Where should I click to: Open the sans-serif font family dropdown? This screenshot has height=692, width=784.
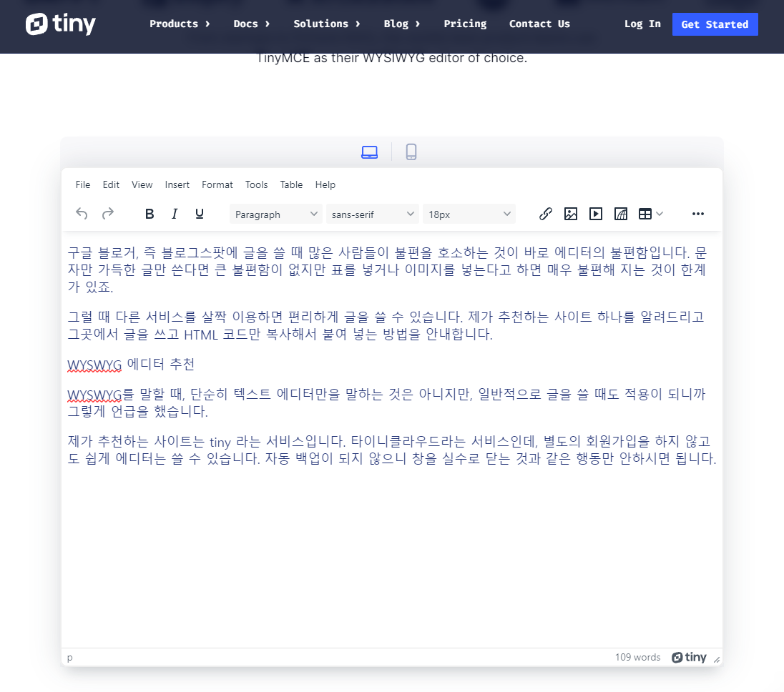(x=372, y=214)
